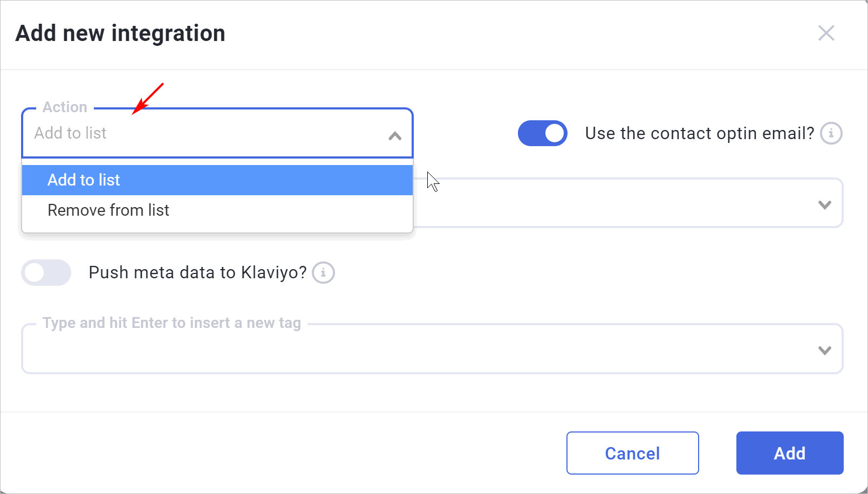The width and height of the screenshot is (868, 494).
Task: Open the tag field dropdown chevron
Action: [824, 351]
